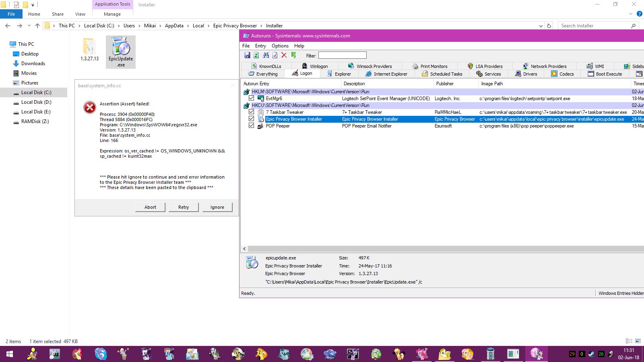Viewport: 644px width, 362px height.
Task: Click the large epicupdate.exe icon in details pane
Action: 252,262
